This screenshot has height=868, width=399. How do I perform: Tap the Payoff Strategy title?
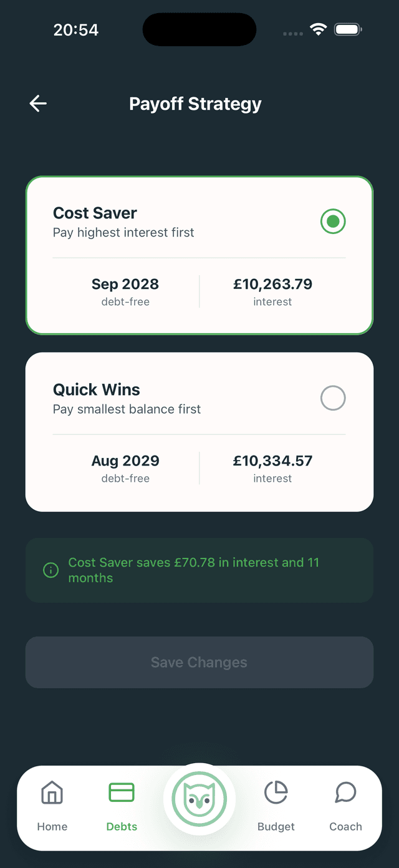pyautogui.click(x=195, y=104)
